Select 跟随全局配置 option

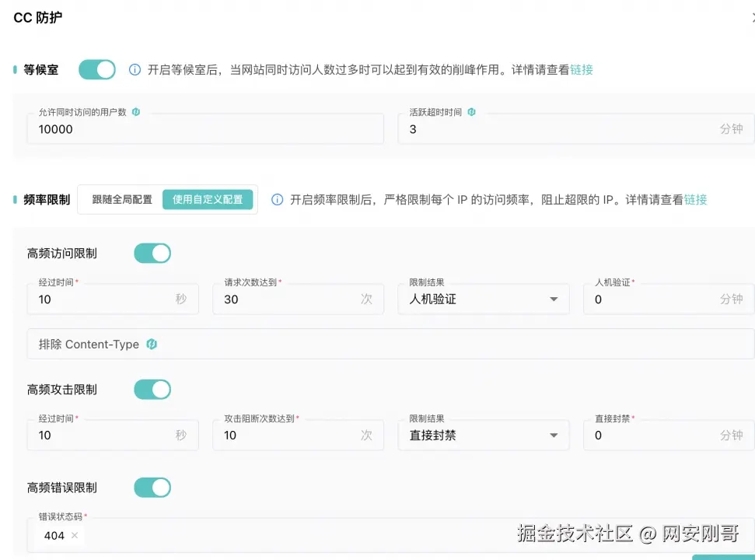[x=122, y=199]
